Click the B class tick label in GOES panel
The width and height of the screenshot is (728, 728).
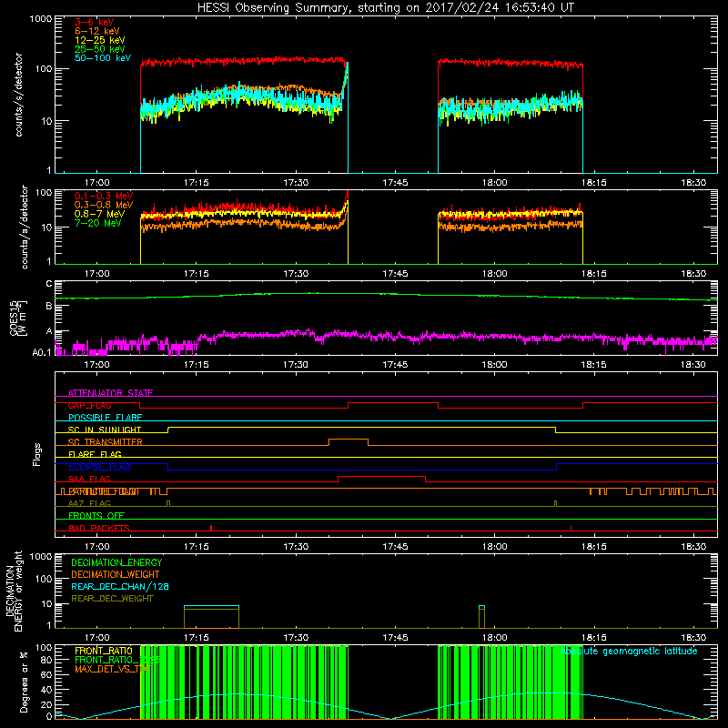point(49,306)
